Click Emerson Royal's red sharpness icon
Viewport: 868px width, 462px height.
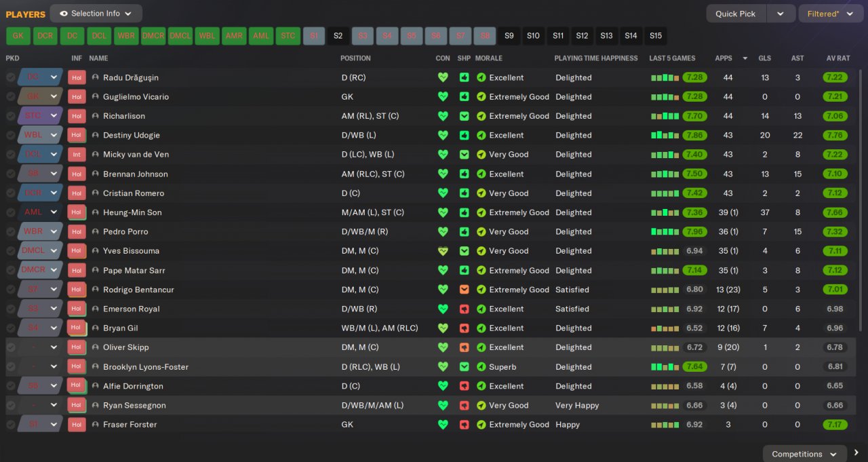464,309
